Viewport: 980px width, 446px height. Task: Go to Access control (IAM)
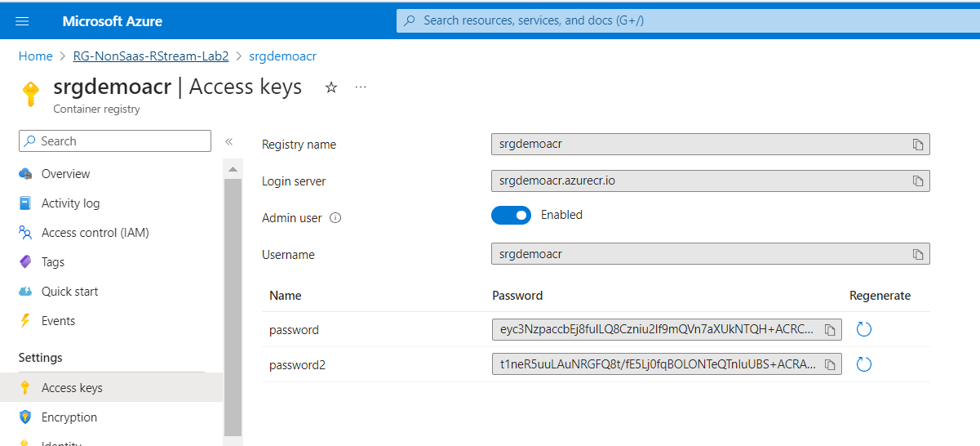coord(95,233)
